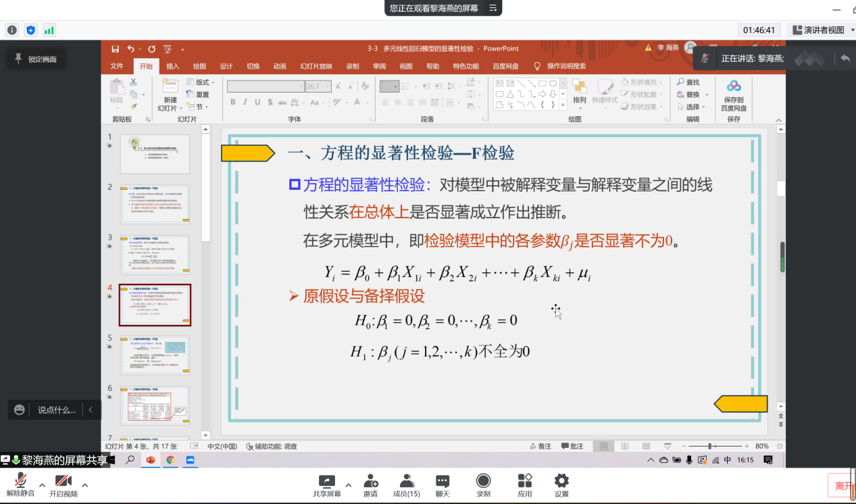Switch to the Slide Show ribbon tab

coord(316,66)
